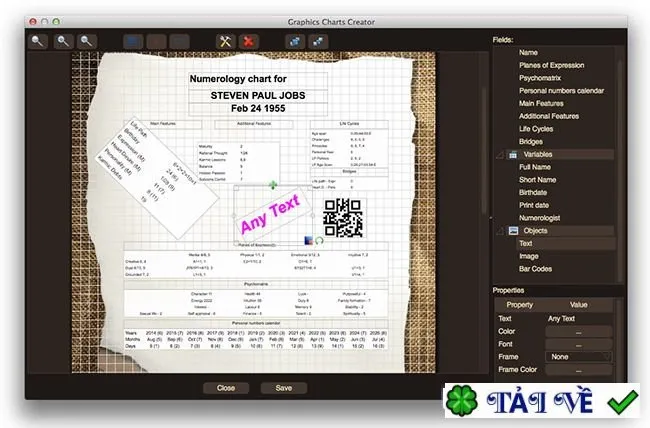
Task: Select the Psychomatrix field
Action: pyautogui.click(x=540, y=78)
